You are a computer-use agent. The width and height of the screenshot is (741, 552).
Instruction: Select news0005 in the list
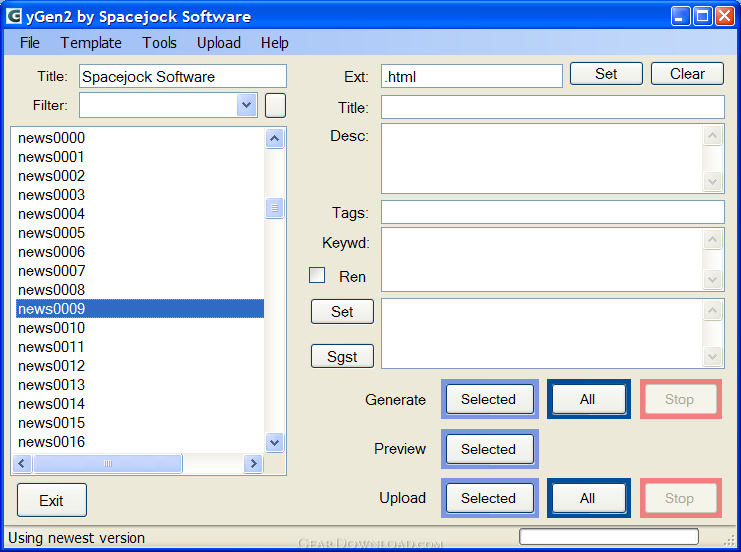point(140,233)
